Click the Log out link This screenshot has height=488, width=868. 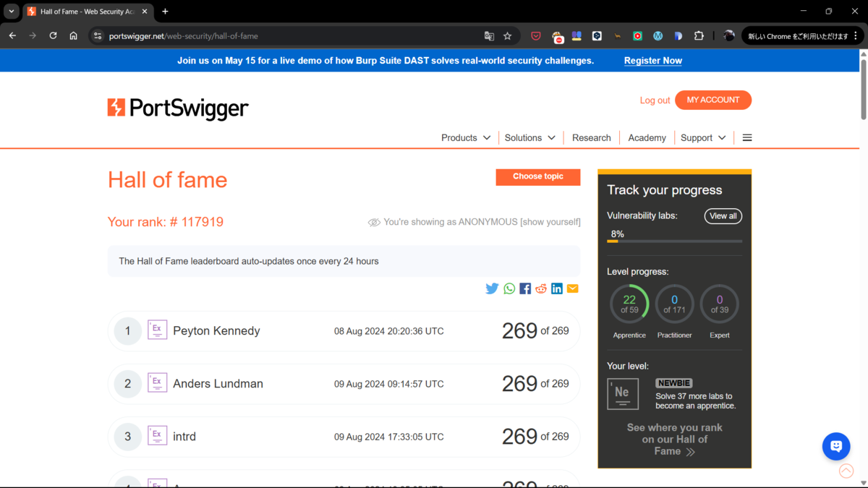point(655,100)
